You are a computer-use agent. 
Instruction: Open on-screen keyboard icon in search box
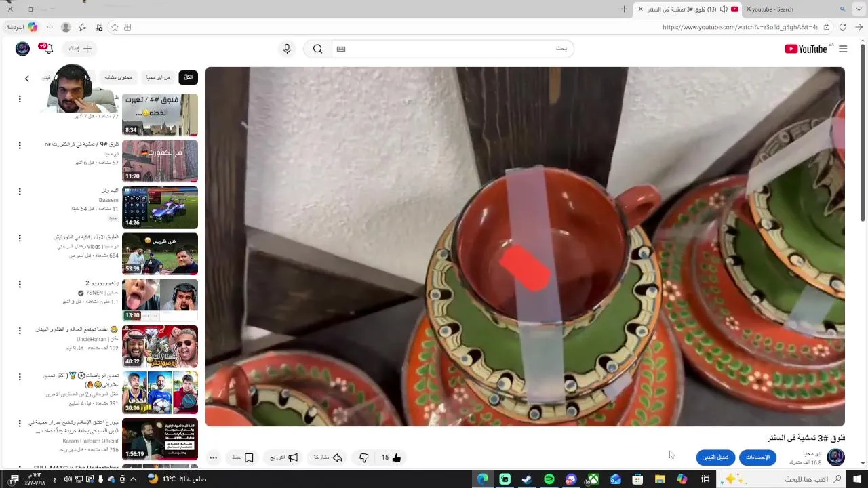(341, 49)
